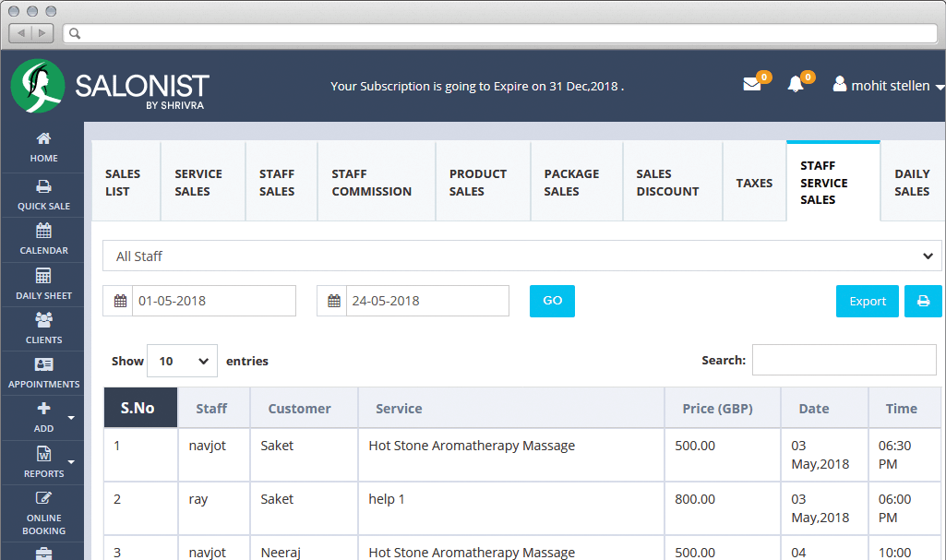
Task: Click the Export button
Action: coord(867,301)
